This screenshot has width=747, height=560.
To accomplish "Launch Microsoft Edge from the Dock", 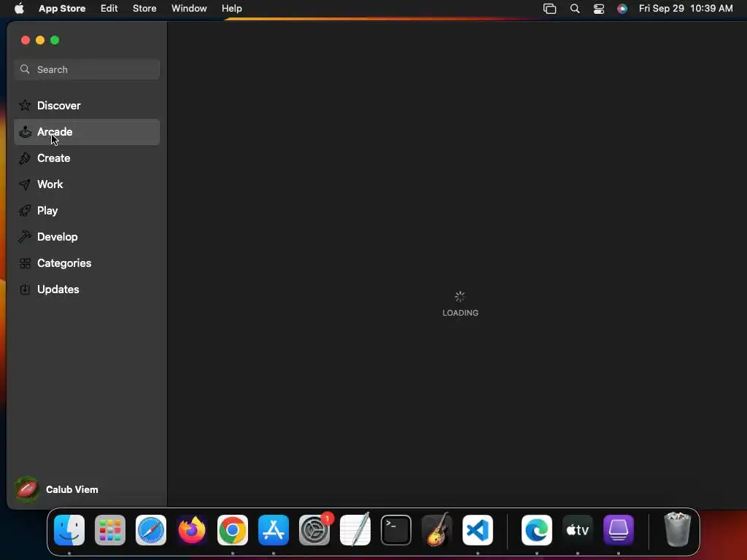I will tap(537, 530).
